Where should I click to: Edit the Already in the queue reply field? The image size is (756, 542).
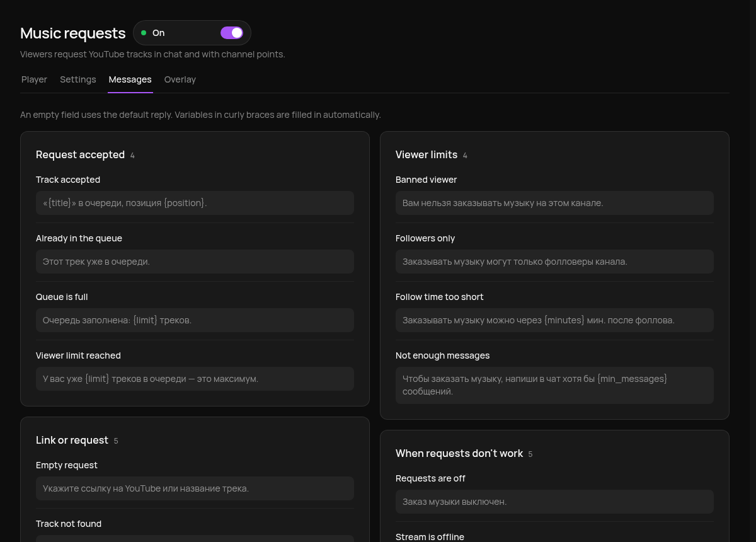tap(195, 262)
